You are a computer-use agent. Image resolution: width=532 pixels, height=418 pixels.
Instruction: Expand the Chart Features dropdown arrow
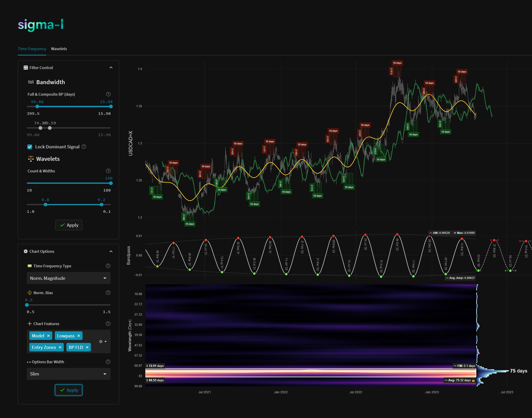[x=105, y=342]
